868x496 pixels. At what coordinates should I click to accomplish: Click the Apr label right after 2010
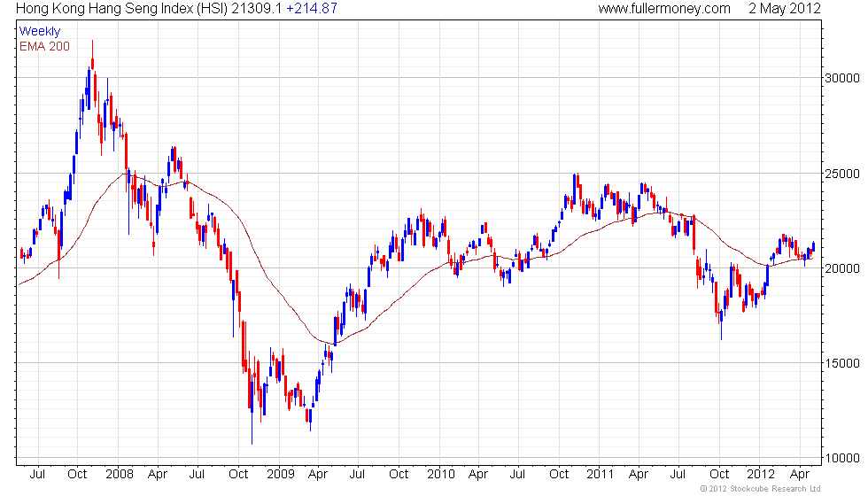pyautogui.click(x=478, y=475)
